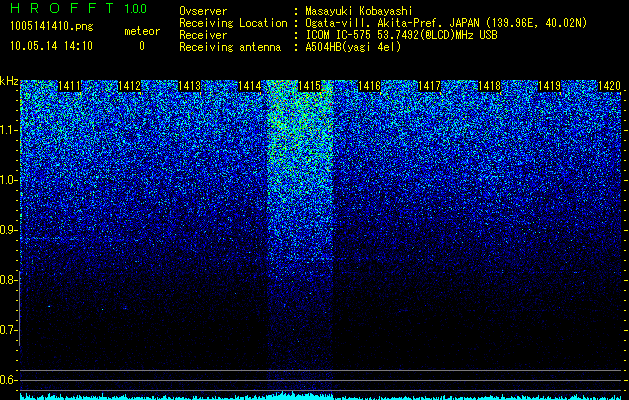Click the 0.7 frequency axis label

click(8, 330)
